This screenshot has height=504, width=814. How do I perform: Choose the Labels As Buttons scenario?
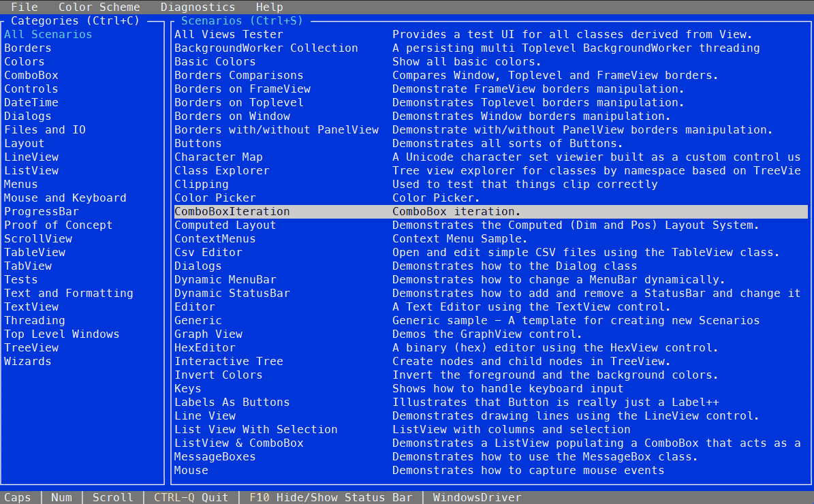tap(232, 403)
